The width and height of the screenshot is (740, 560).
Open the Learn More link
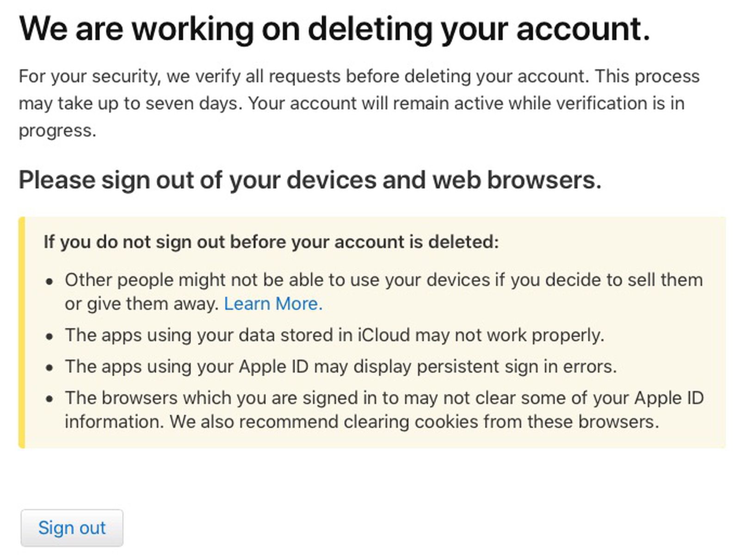pos(273,304)
